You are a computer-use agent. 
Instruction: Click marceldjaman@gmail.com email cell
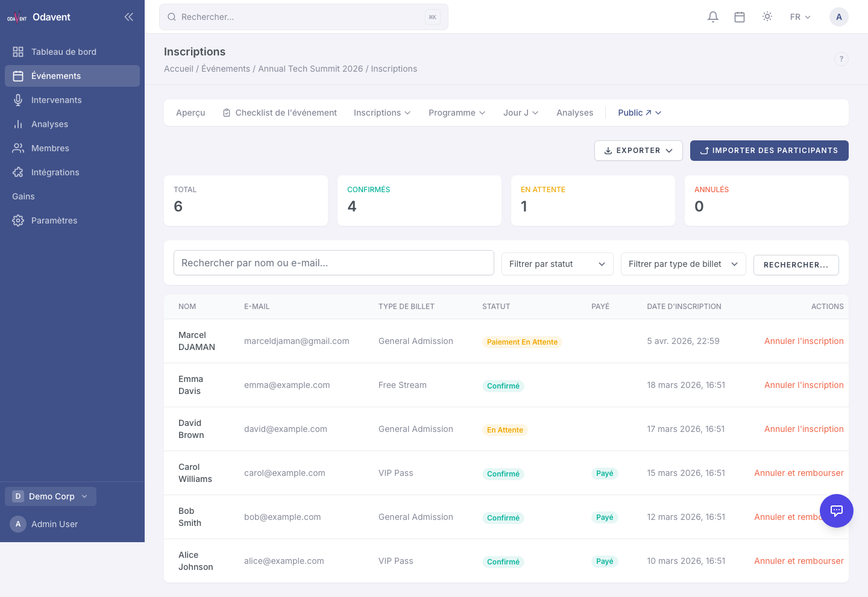click(297, 341)
